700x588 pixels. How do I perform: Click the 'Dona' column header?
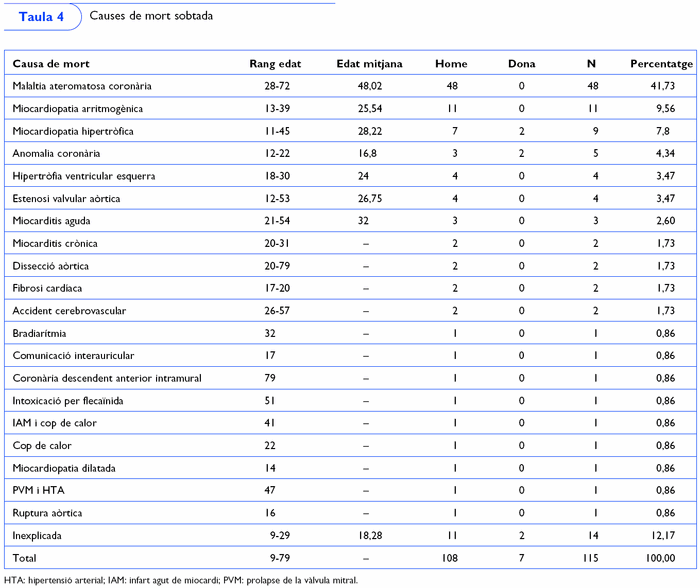tap(521, 64)
